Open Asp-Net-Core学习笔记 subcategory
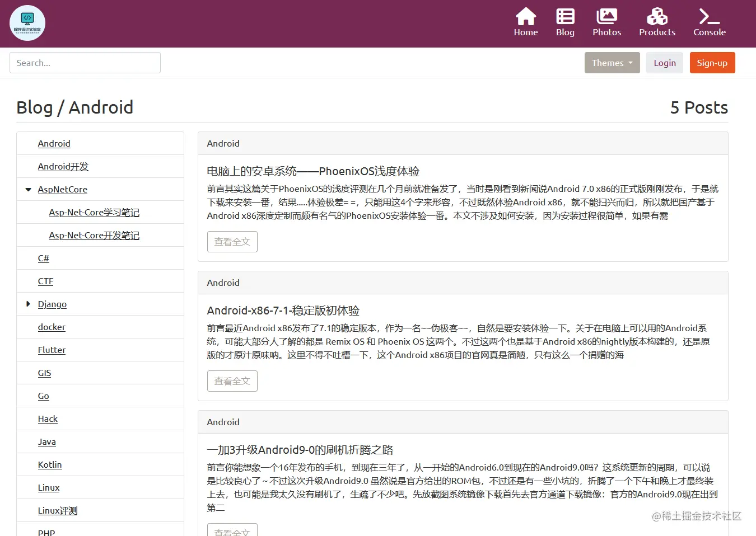The height and width of the screenshot is (536, 756). tap(94, 212)
